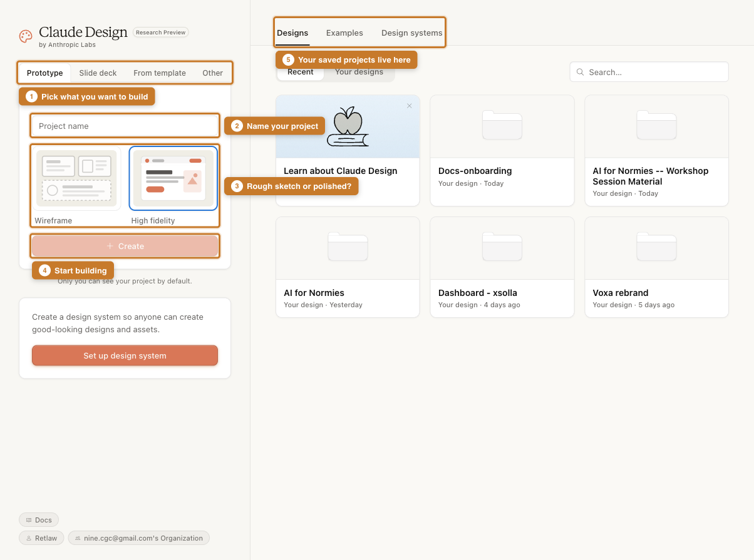Click the plus icon on the Create button
Screen dimensions: 754x560
(110, 246)
